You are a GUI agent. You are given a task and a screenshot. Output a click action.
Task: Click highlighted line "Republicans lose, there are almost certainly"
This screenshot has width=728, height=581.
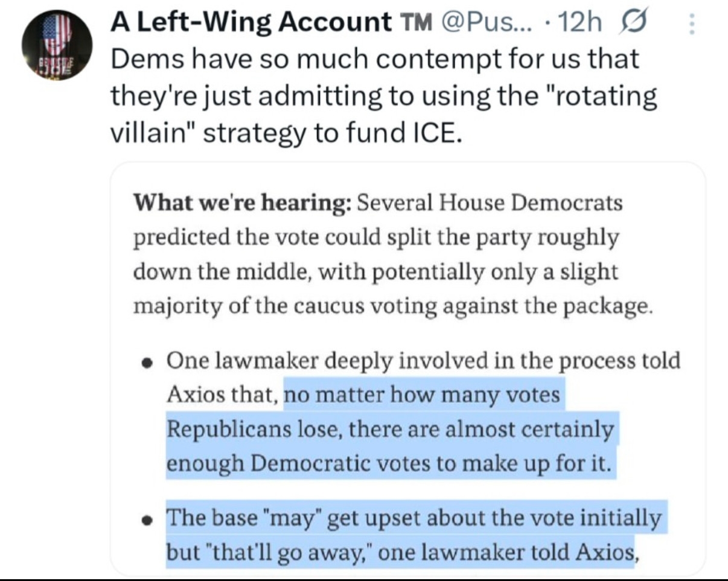tap(389, 430)
